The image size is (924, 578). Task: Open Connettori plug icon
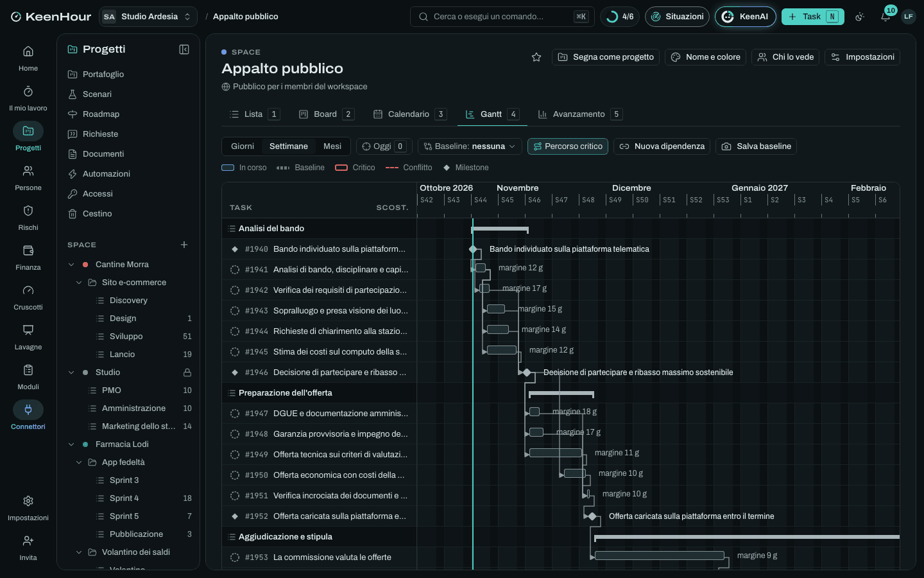[28, 416]
